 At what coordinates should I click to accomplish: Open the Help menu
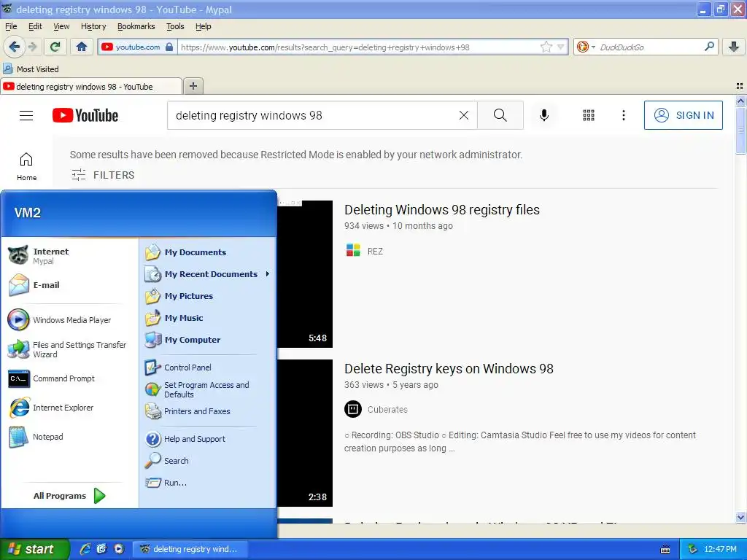tap(203, 26)
